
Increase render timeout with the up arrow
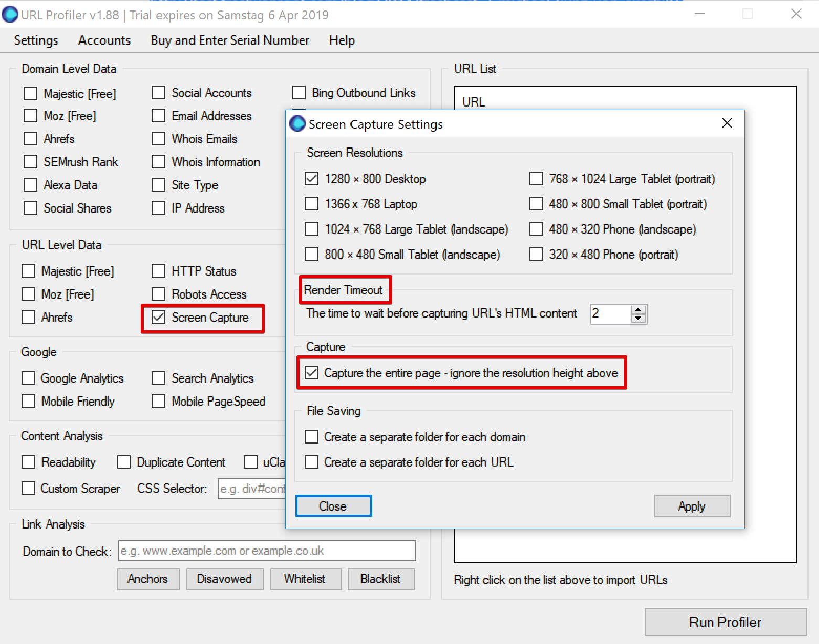point(638,310)
